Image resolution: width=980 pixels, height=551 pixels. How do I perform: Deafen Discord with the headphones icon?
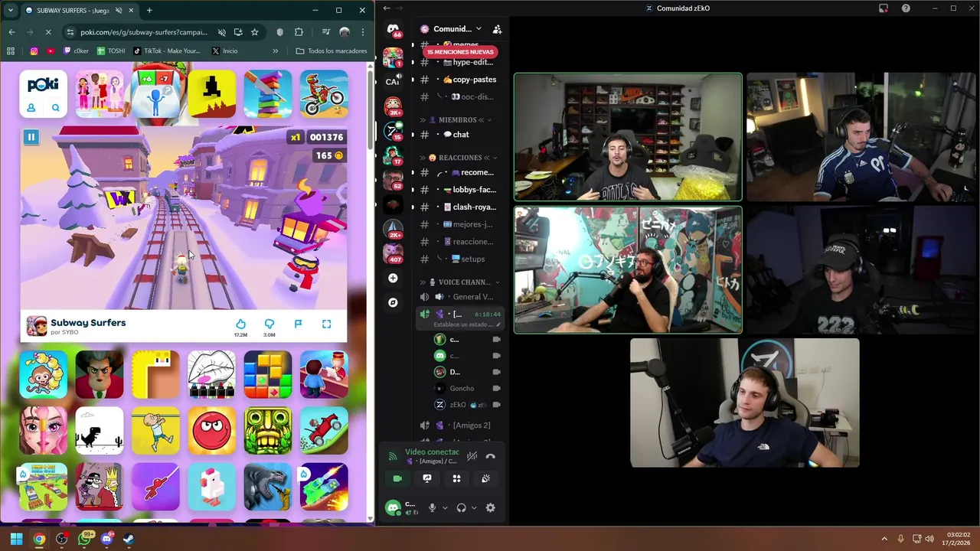coord(461,508)
